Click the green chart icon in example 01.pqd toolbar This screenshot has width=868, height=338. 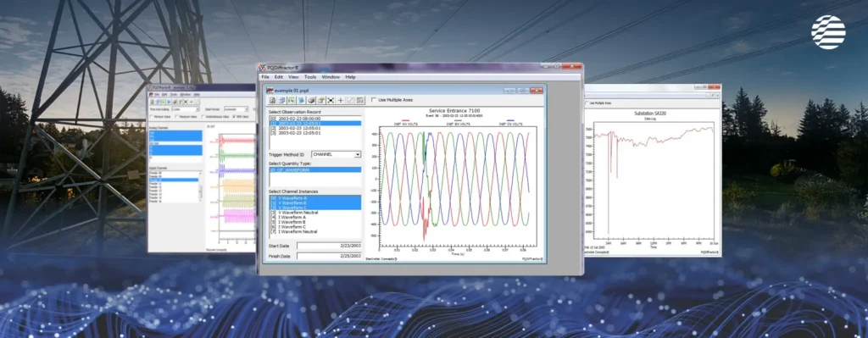(292, 100)
